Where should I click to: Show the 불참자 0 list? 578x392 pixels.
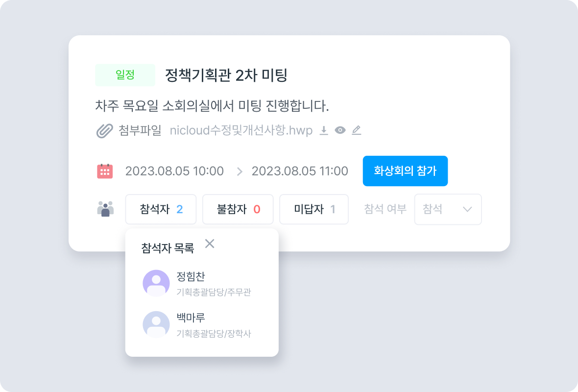(238, 209)
